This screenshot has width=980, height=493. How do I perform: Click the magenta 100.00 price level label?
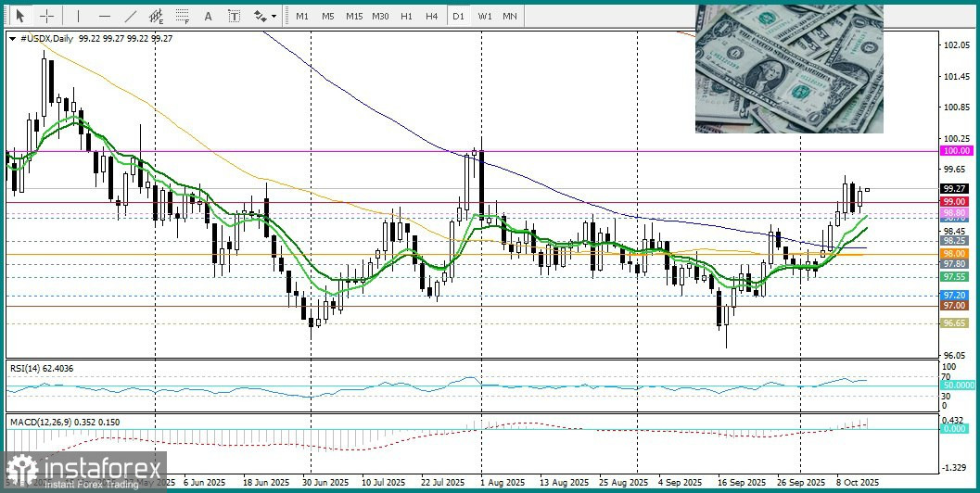point(957,150)
